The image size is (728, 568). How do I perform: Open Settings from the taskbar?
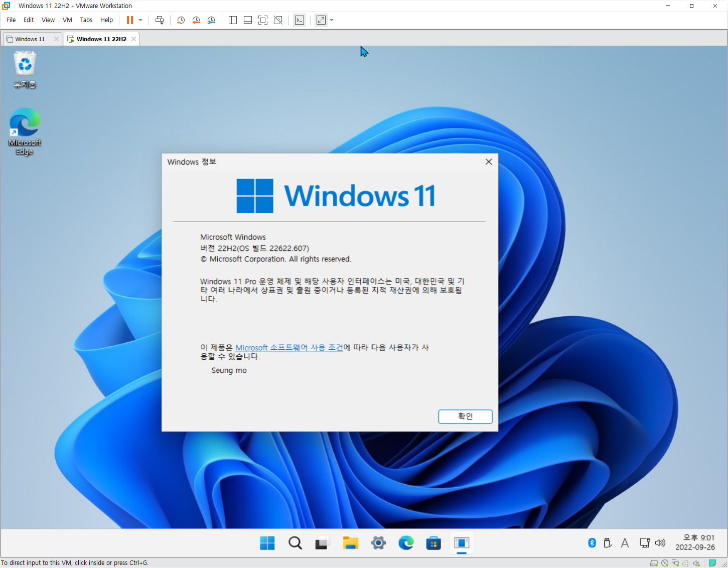[x=378, y=543]
